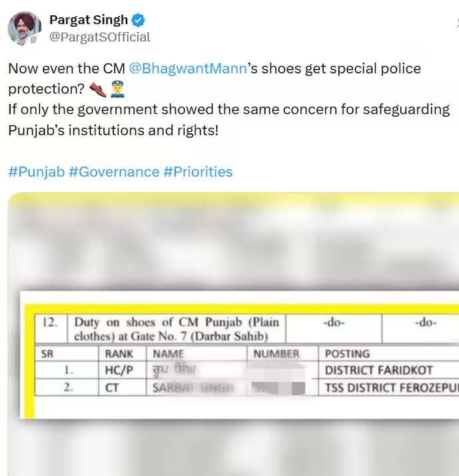Viewport: 459px width, 476px height.
Task: Click the blue verified badge
Action: click(139, 21)
